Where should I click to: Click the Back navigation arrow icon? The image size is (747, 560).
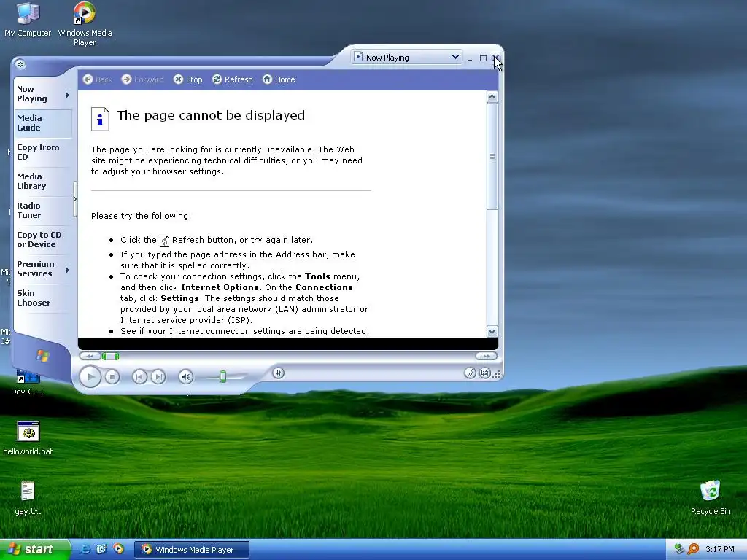88,79
